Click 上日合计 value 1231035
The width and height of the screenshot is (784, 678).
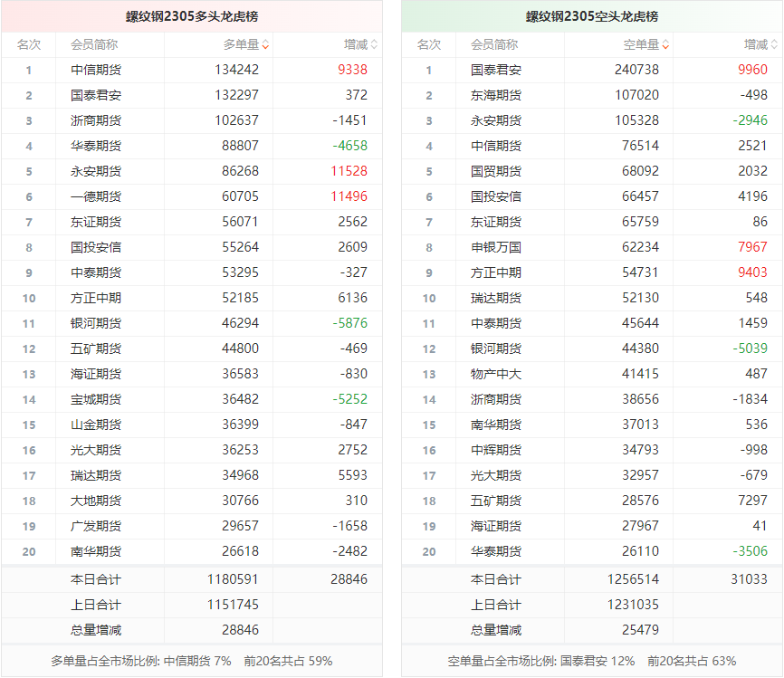(x=636, y=605)
